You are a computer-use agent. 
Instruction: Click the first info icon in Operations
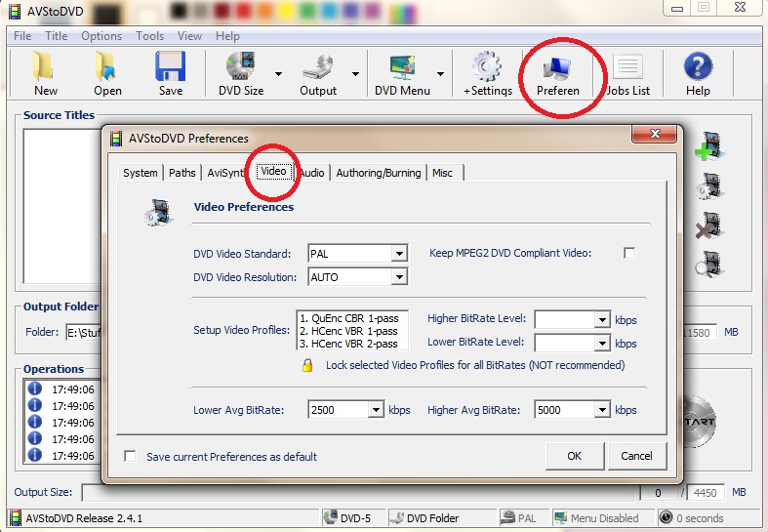coord(34,389)
